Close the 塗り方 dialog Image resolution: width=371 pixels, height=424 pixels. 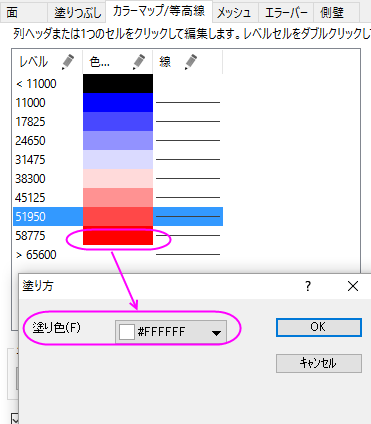353,286
